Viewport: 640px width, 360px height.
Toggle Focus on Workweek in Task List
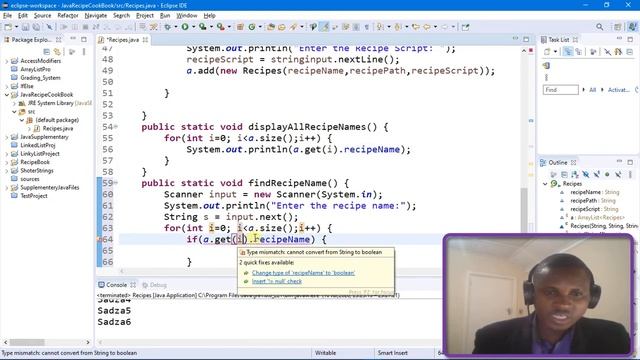(x=593, y=52)
